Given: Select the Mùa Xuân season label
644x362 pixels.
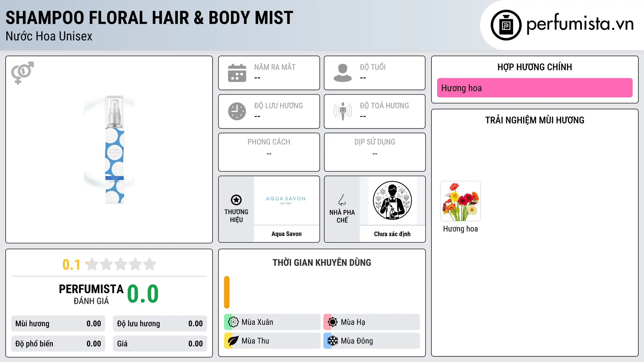Looking at the screenshot, I should point(257,322).
